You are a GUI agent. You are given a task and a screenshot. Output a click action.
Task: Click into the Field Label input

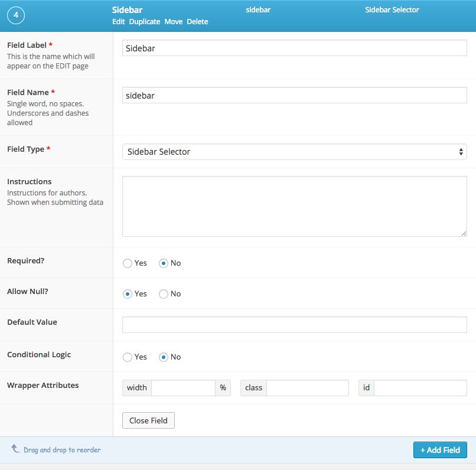click(x=294, y=48)
